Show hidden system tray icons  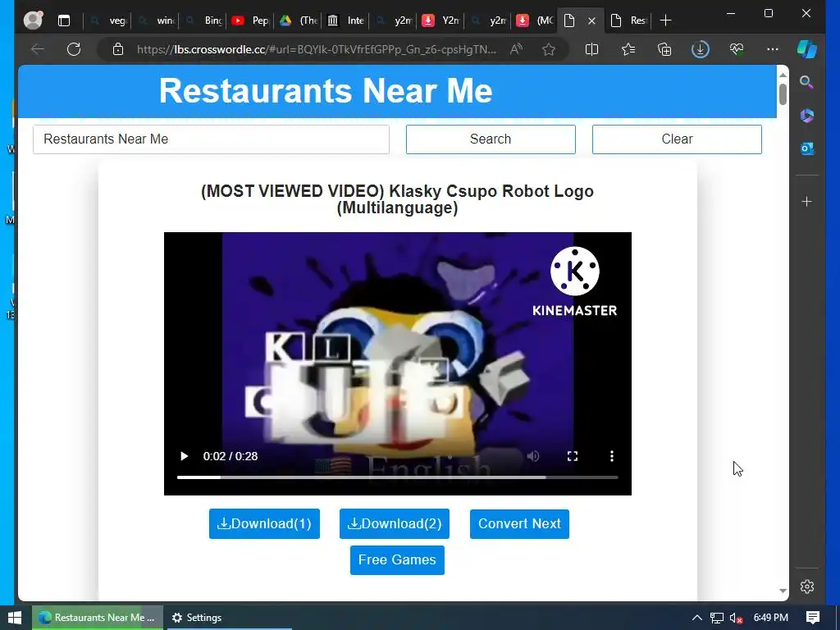coord(696,618)
